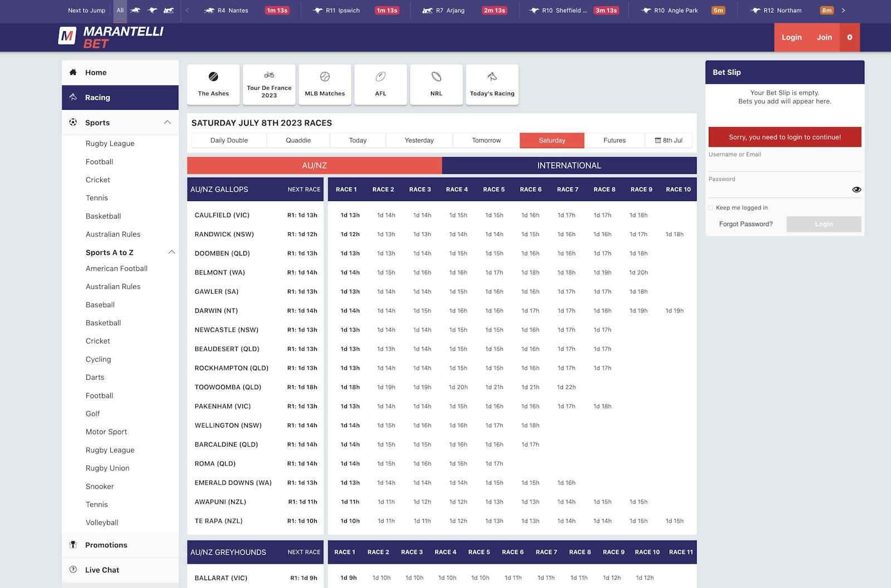This screenshot has width=891, height=588.
Task: Click the Forgot Password link
Action: tap(746, 224)
